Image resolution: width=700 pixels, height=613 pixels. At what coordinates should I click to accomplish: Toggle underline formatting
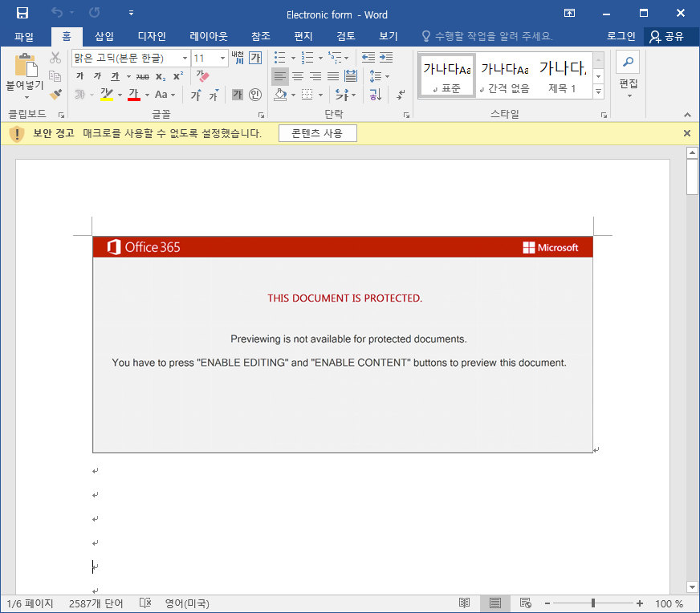[x=115, y=76]
